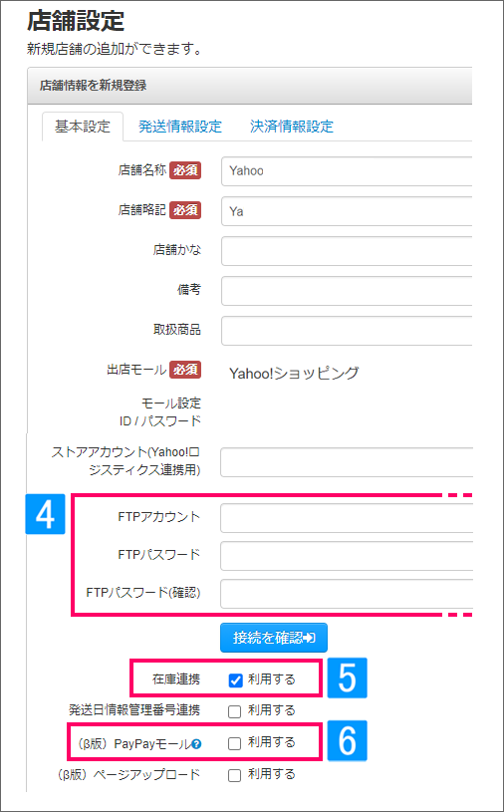Open the 決済情報設定 tab
Screen dimensions: 504x812
(x=292, y=127)
